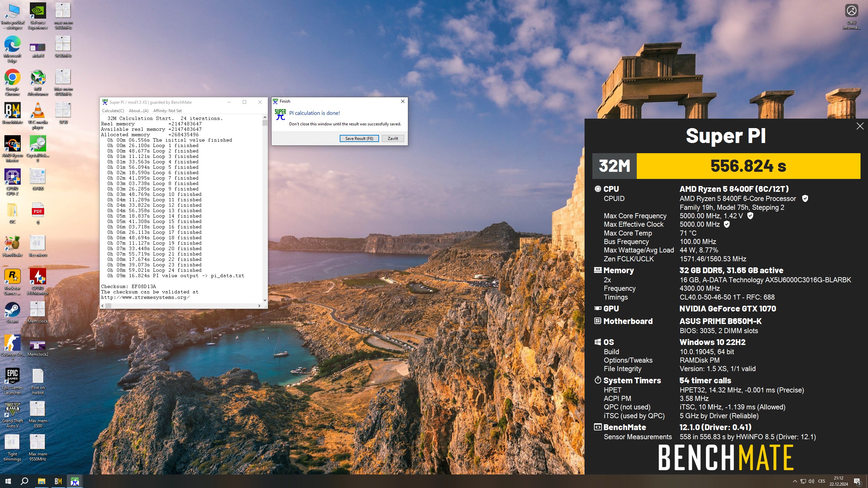Launch HandBrake from the desktop
The width and height of the screenshot is (868, 488).
pyautogui.click(x=13, y=246)
